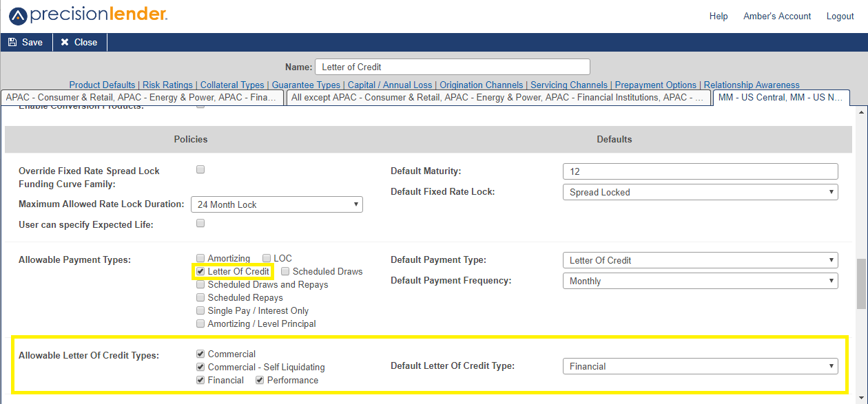Jump to Collateral Types section
The width and height of the screenshot is (868, 404).
[232, 85]
